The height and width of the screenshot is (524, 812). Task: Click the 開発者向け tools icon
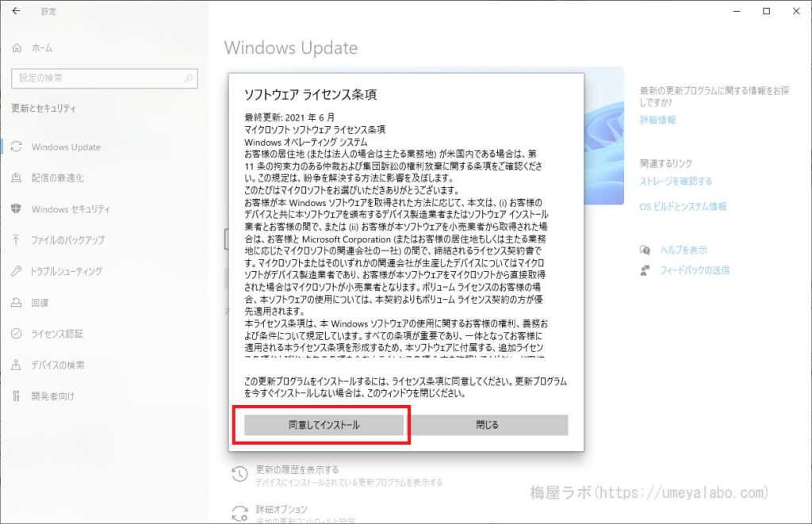(x=17, y=396)
